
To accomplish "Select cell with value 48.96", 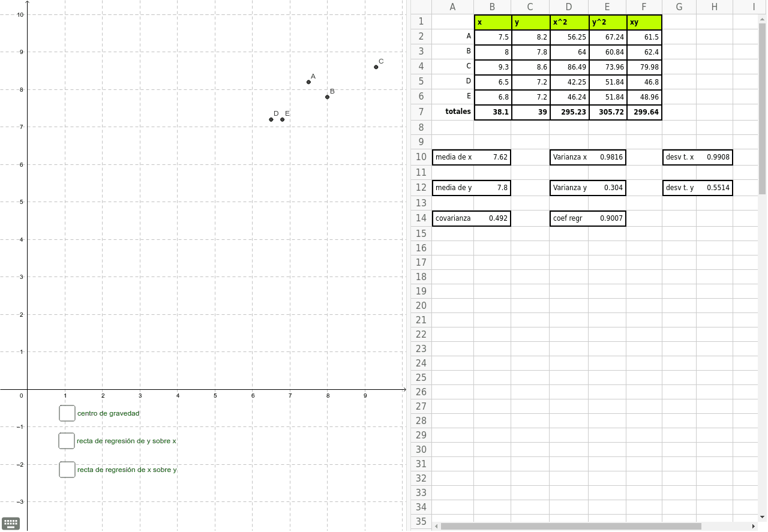I will 644,97.
